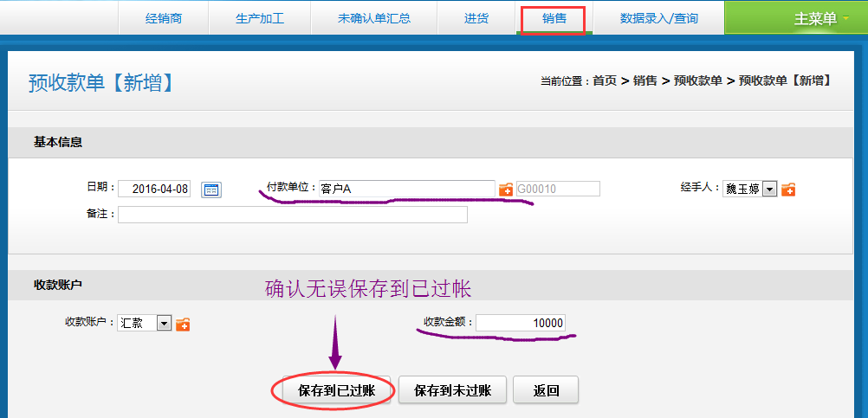Open the 生产加工 tab
This screenshot has height=418, width=868.
(260, 18)
